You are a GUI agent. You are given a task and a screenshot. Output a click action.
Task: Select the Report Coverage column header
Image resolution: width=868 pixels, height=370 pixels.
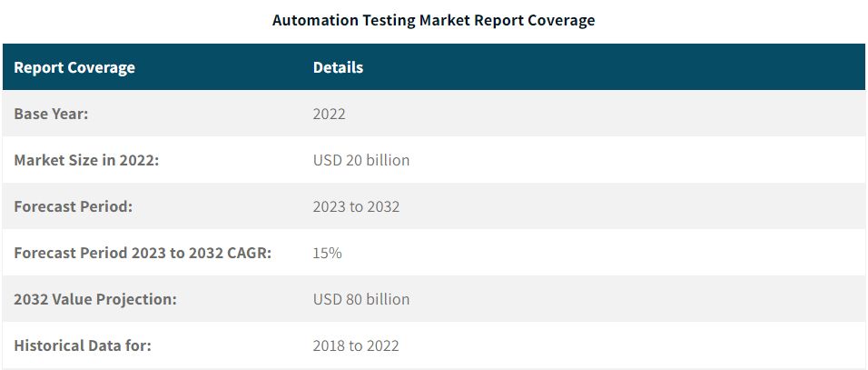pyautogui.click(x=74, y=67)
